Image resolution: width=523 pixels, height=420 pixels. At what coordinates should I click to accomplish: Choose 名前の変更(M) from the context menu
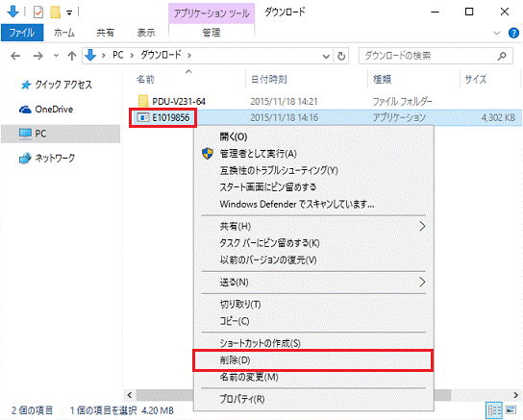point(313,378)
